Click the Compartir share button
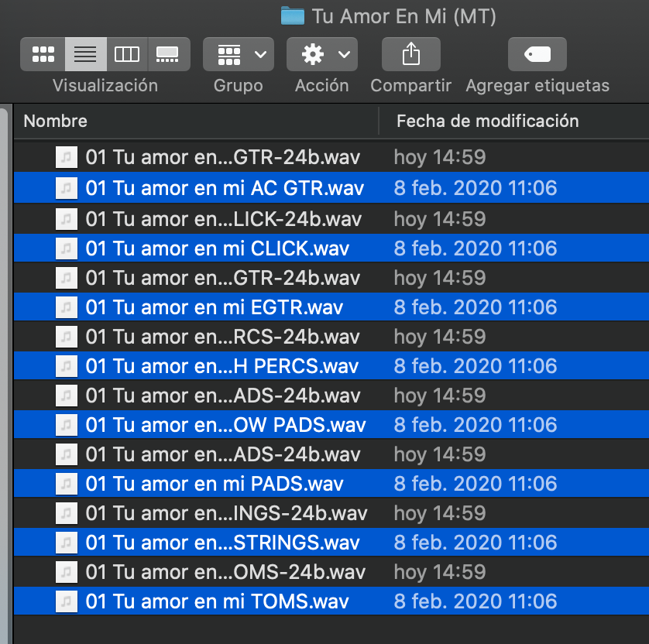The image size is (649, 644). tap(411, 54)
